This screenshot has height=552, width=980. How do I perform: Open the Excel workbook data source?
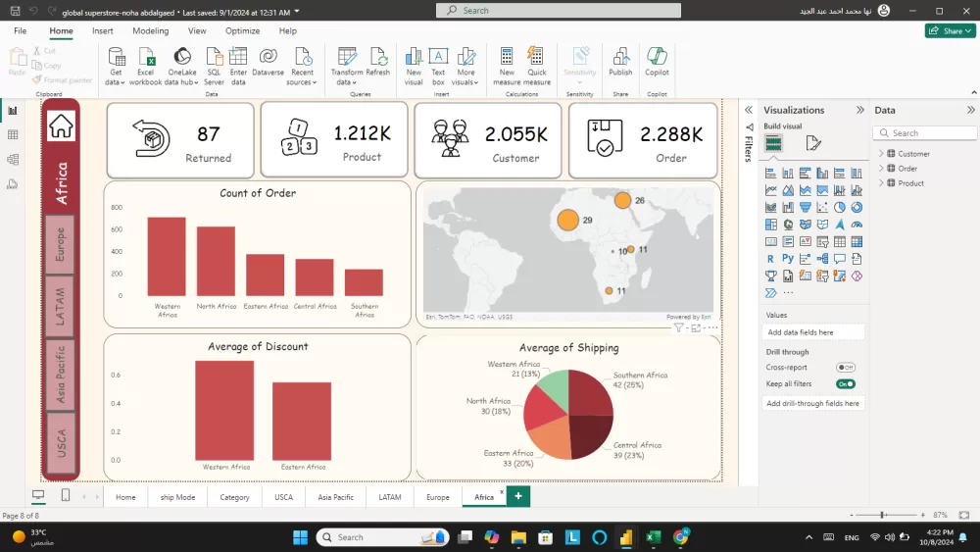145,59
